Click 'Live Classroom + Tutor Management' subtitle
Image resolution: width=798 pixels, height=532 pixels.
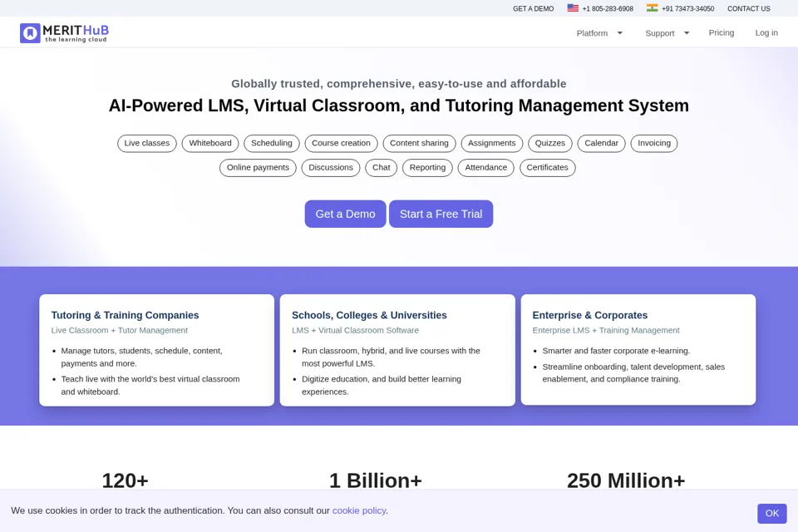tap(119, 330)
